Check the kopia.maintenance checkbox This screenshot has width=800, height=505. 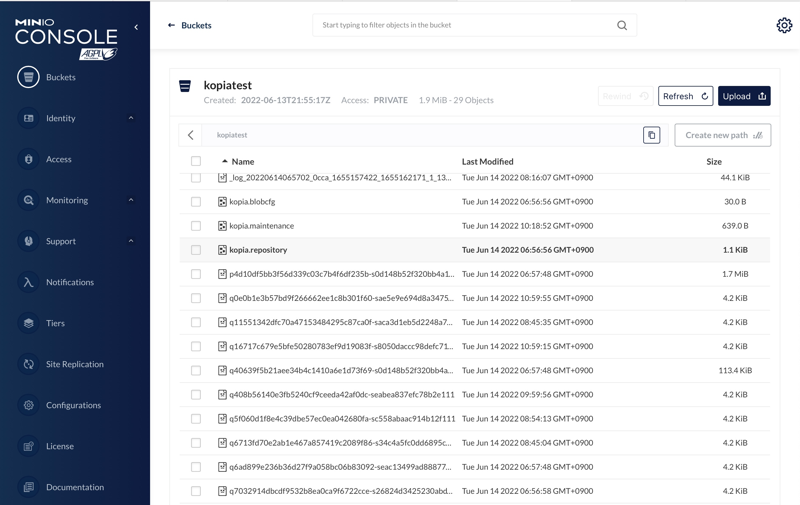click(196, 225)
